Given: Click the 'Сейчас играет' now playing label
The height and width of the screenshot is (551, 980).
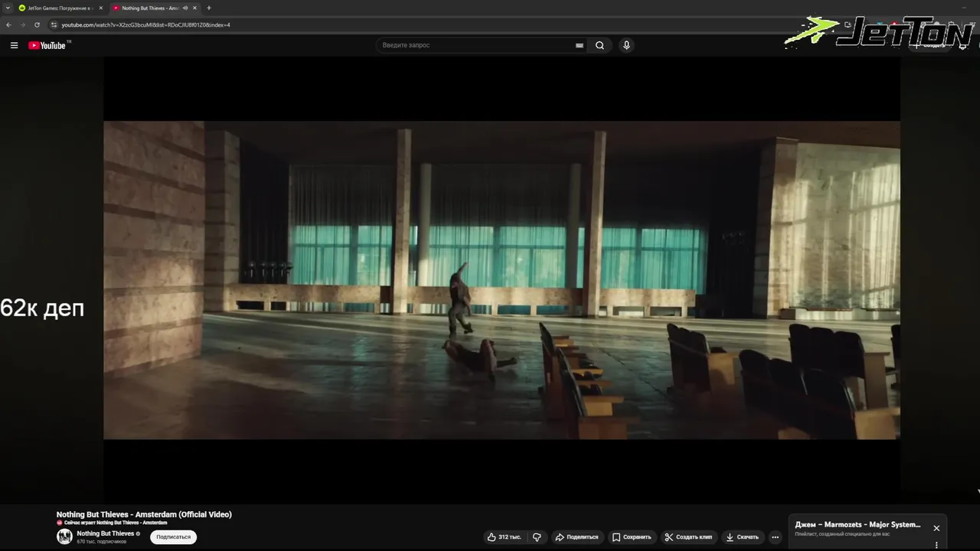Looking at the screenshot, I should click(x=116, y=523).
